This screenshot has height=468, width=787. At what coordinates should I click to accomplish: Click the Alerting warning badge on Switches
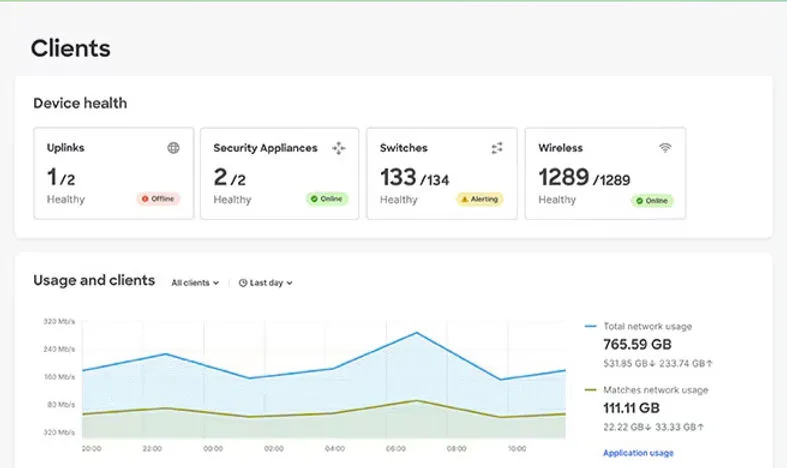click(x=479, y=199)
